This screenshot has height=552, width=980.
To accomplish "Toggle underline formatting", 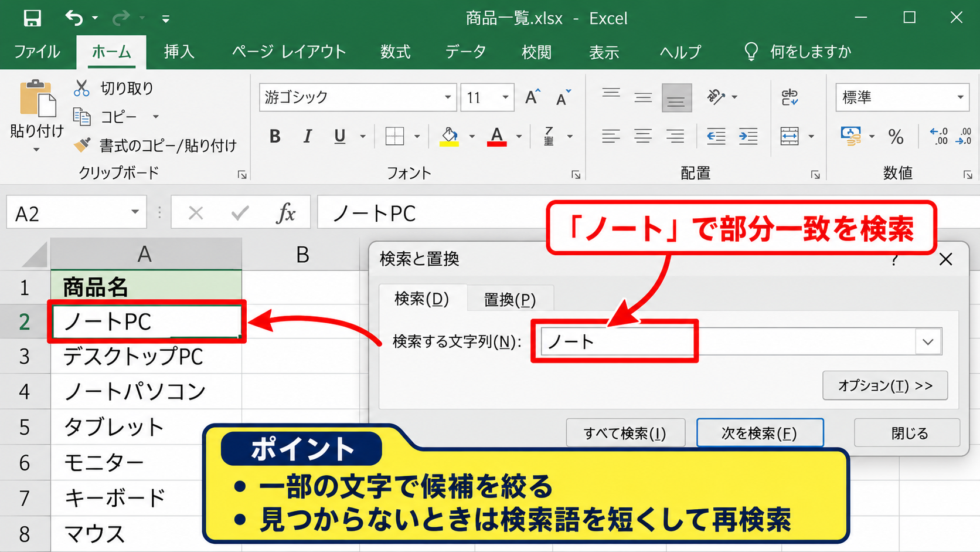I will click(339, 137).
